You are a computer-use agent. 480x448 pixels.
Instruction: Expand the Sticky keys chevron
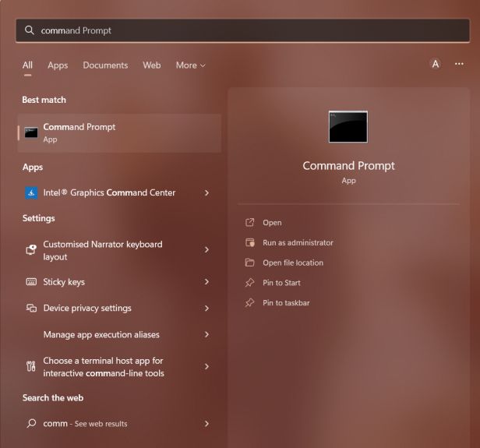pyautogui.click(x=206, y=281)
